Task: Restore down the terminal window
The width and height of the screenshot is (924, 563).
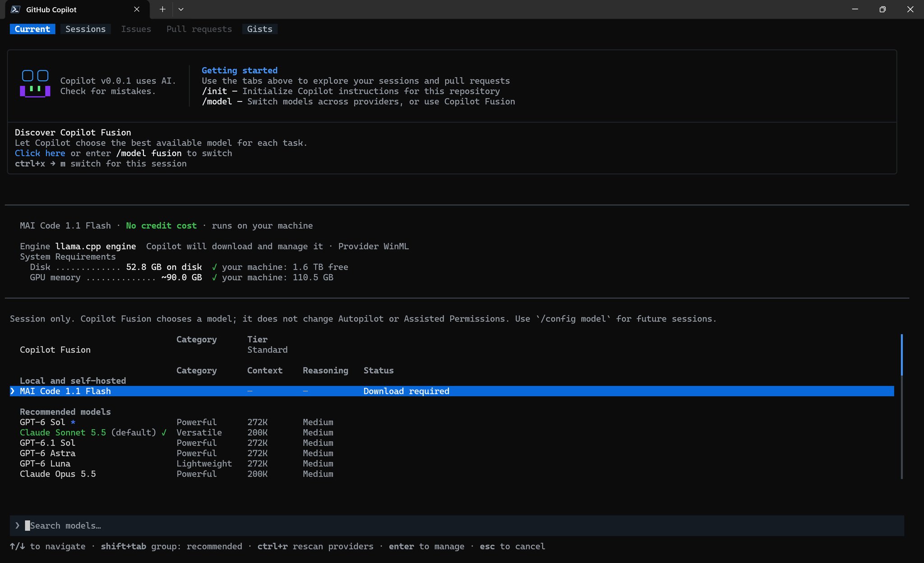Action: tap(882, 9)
